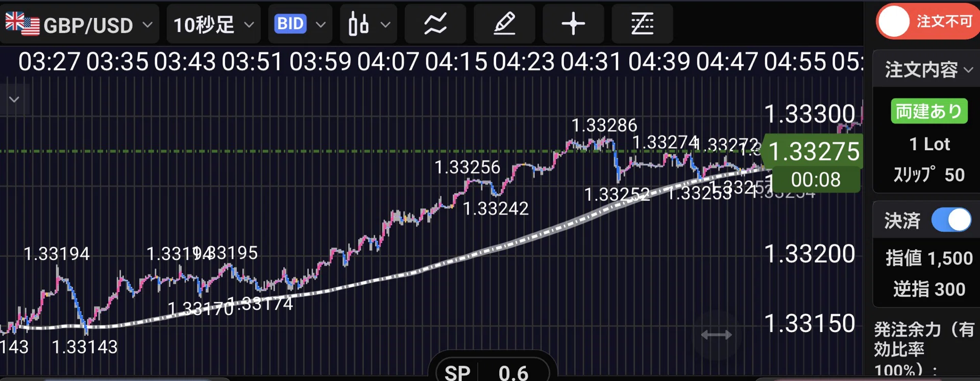Click the UK/US flag pair icon

22,23
